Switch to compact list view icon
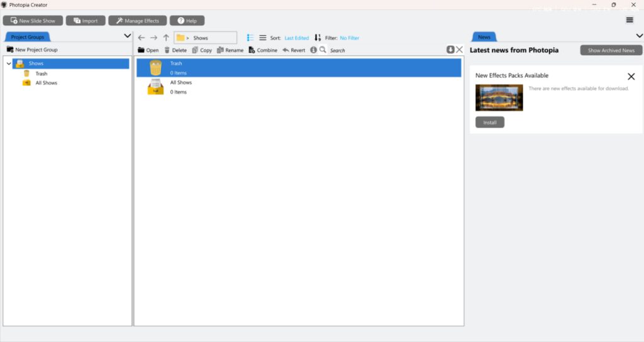 262,38
